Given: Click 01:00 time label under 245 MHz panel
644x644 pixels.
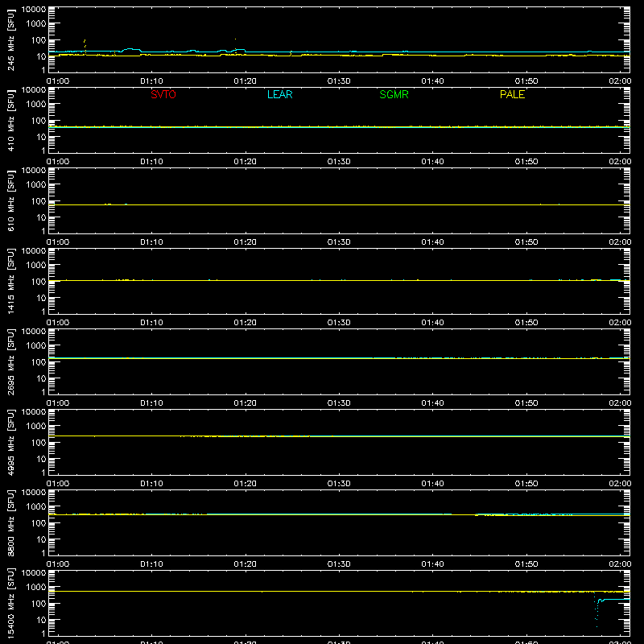Looking at the screenshot, I should [x=58, y=81].
